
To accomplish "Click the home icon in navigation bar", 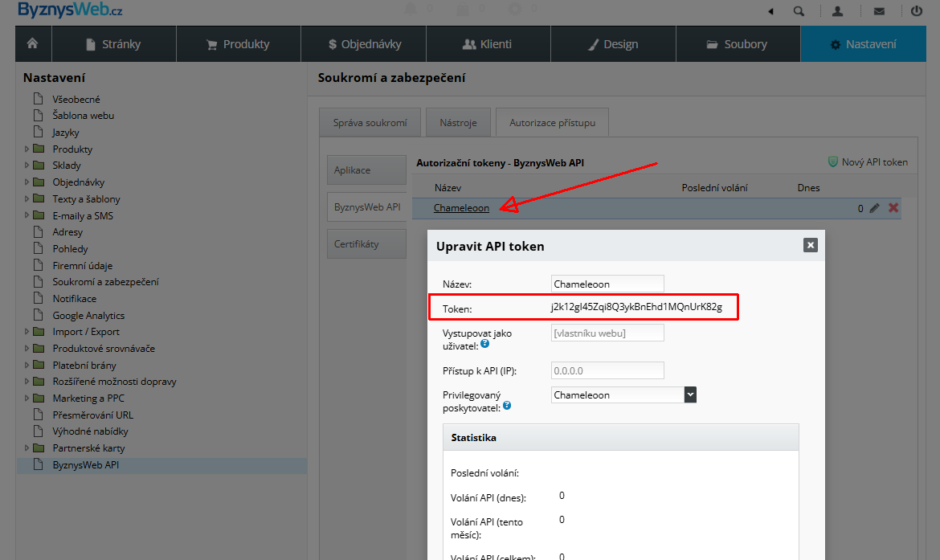I will pos(33,44).
